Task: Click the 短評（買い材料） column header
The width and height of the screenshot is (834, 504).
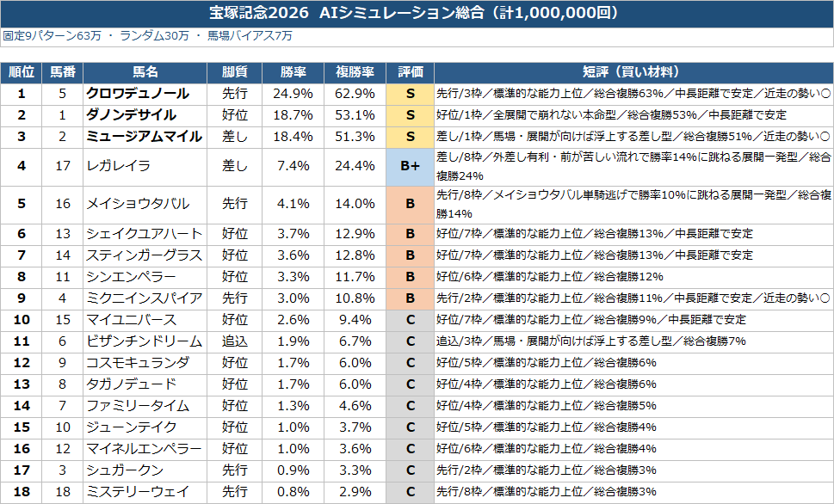Action: click(633, 72)
